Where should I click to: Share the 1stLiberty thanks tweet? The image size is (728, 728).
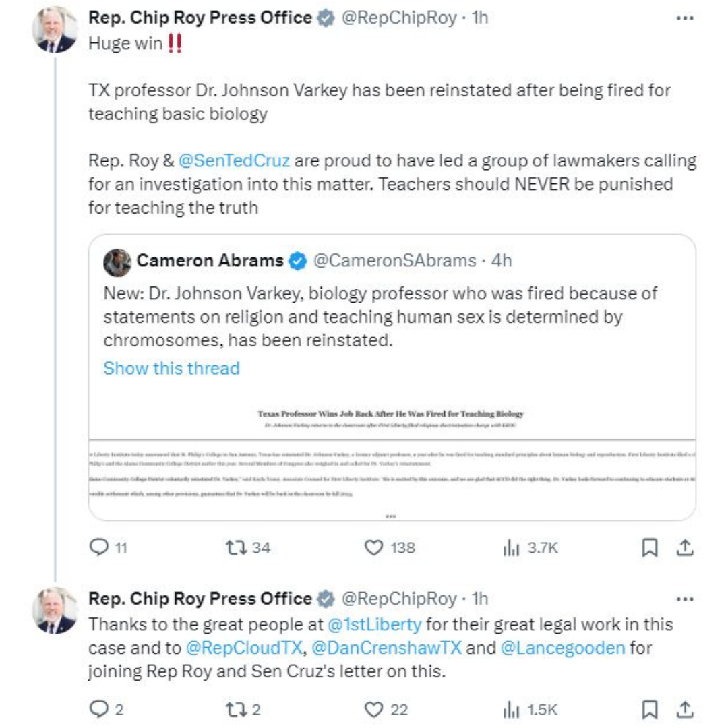685,709
